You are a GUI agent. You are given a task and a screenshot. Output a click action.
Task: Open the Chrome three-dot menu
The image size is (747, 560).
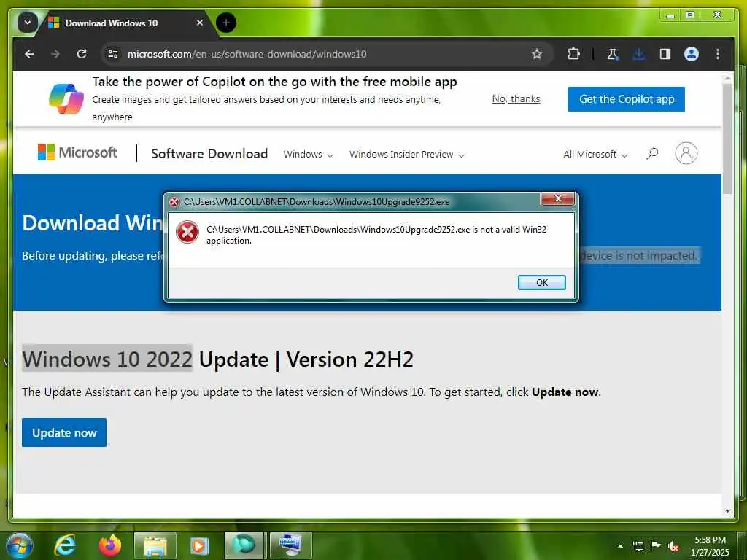click(718, 54)
